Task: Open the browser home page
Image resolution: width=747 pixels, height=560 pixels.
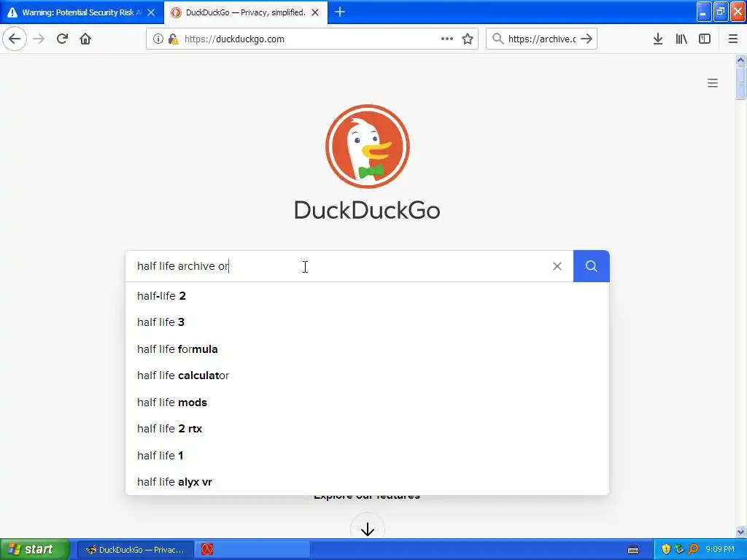Action: [x=85, y=39]
